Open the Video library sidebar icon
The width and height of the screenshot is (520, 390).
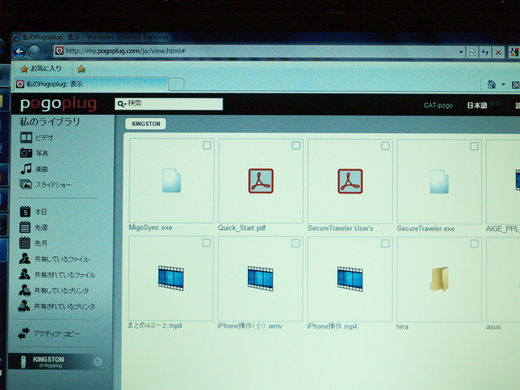point(26,137)
